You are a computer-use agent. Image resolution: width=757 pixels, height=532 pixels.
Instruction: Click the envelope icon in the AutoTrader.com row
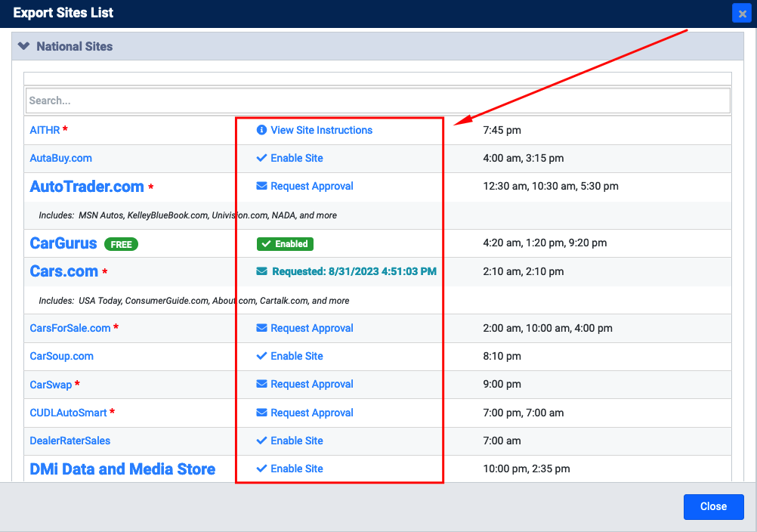pos(261,186)
